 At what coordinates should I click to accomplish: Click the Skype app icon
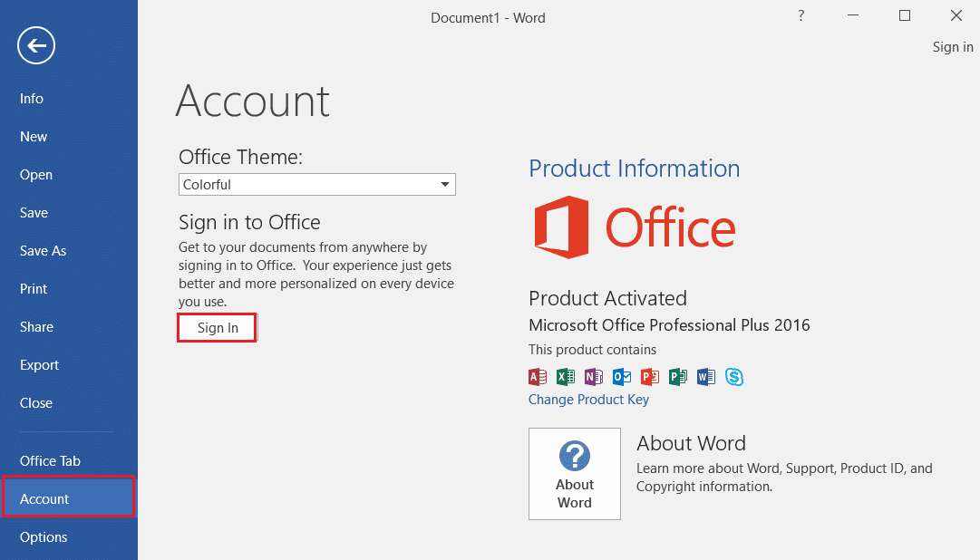[734, 377]
